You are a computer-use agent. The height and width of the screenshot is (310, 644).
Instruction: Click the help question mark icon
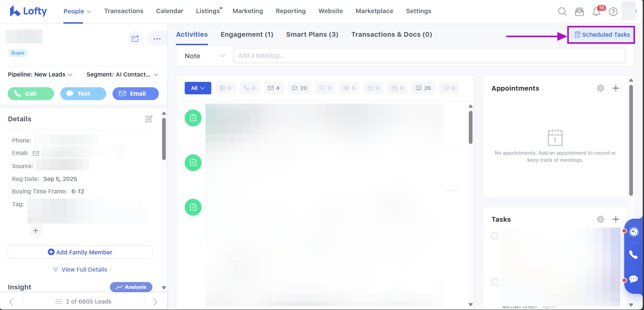click(x=613, y=12)
